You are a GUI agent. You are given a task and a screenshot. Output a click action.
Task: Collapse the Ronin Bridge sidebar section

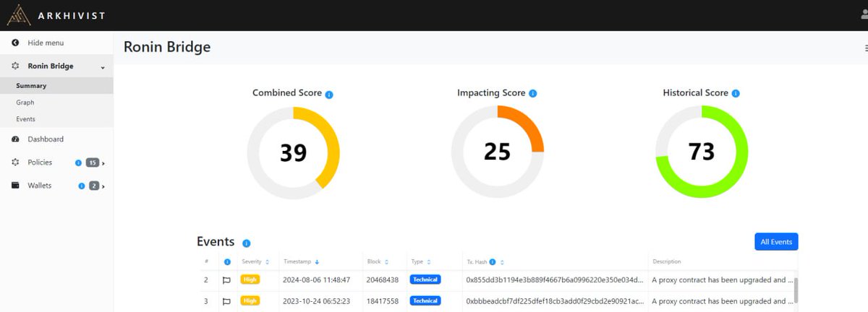[103, 66]
